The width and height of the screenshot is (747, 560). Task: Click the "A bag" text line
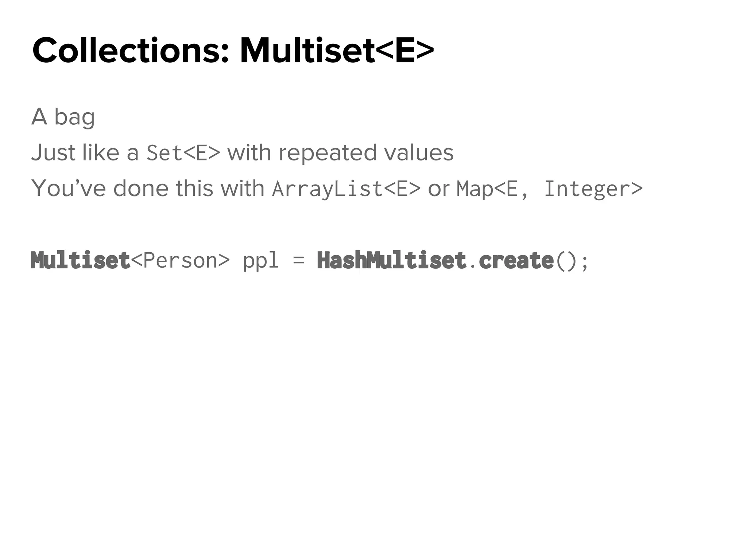tap(63, 117)
